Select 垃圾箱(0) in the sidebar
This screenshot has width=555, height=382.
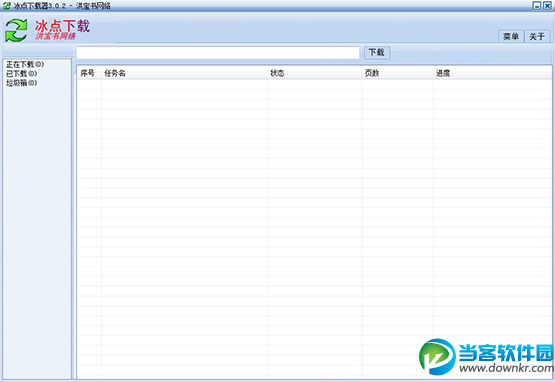tap(21, 83)
